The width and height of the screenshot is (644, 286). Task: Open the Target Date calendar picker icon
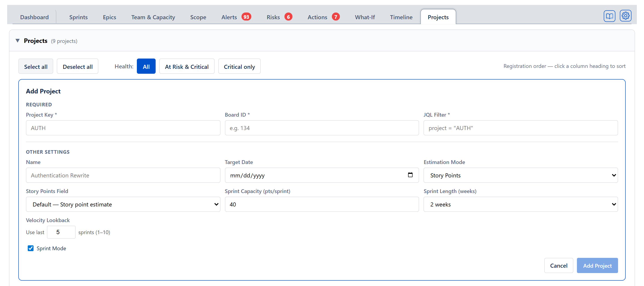click(x=410, y=175)
